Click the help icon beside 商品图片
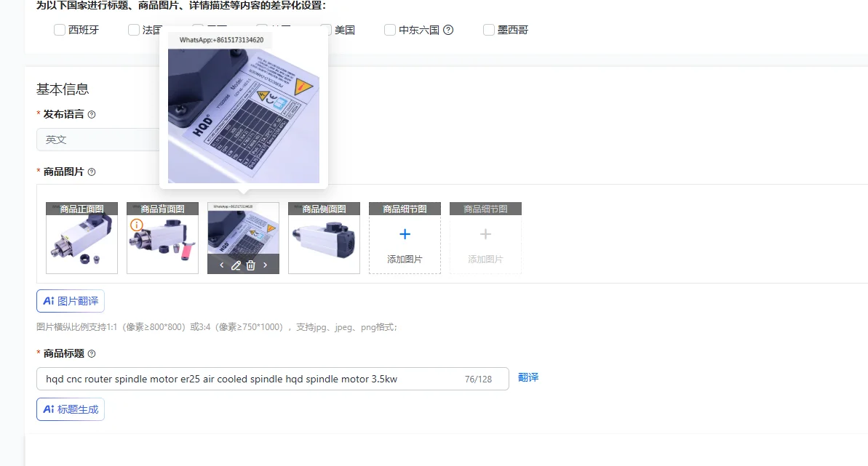Screen dimensions: 868x466 pos(92,172)
